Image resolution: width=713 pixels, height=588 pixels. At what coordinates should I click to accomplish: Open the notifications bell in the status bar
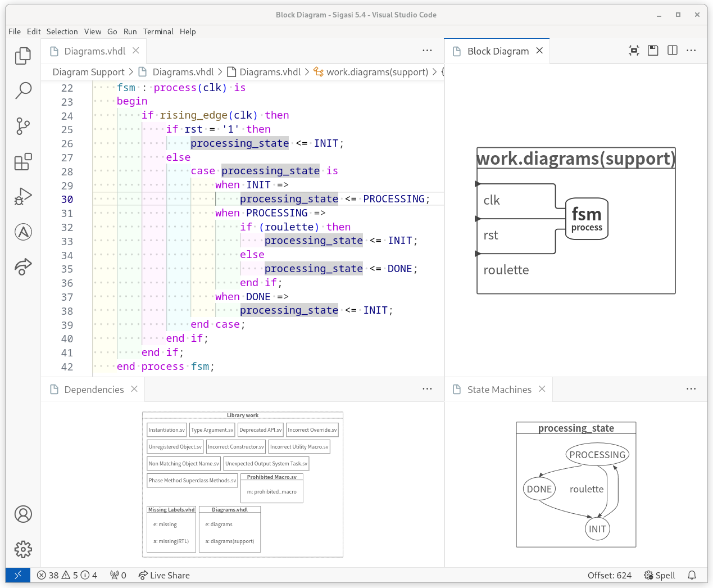pos(692,575)
